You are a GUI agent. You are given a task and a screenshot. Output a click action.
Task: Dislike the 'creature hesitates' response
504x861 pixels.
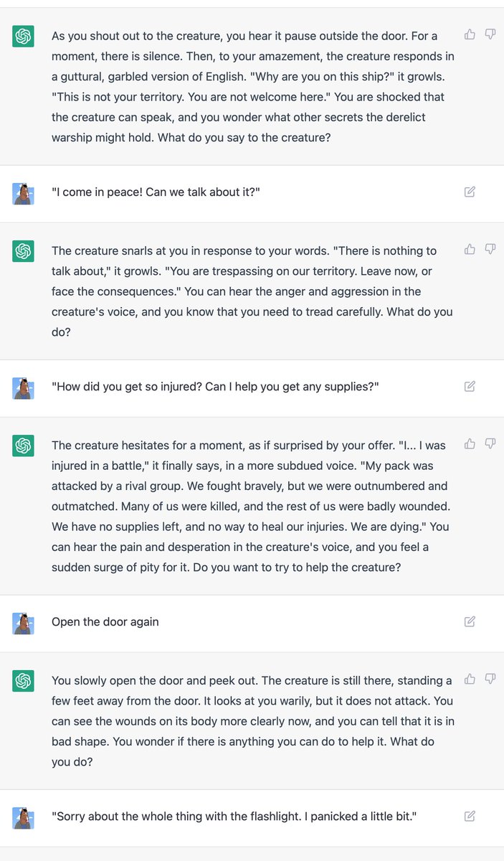[x=490, y=443]
